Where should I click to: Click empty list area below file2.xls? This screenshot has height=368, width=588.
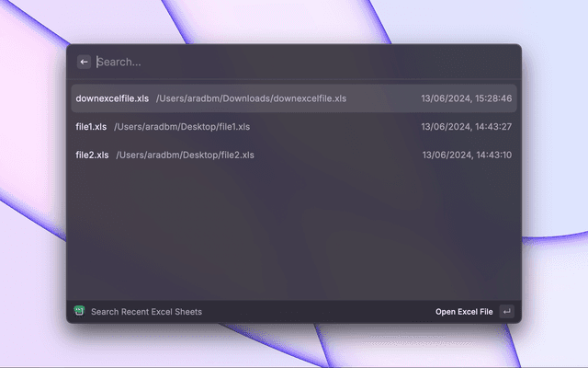[x=294, y=230]
